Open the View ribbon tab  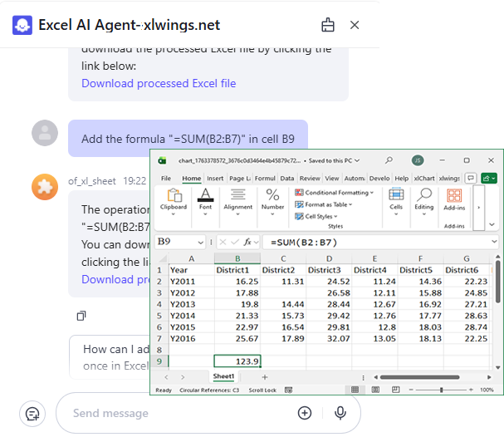(x=332, y=179)
